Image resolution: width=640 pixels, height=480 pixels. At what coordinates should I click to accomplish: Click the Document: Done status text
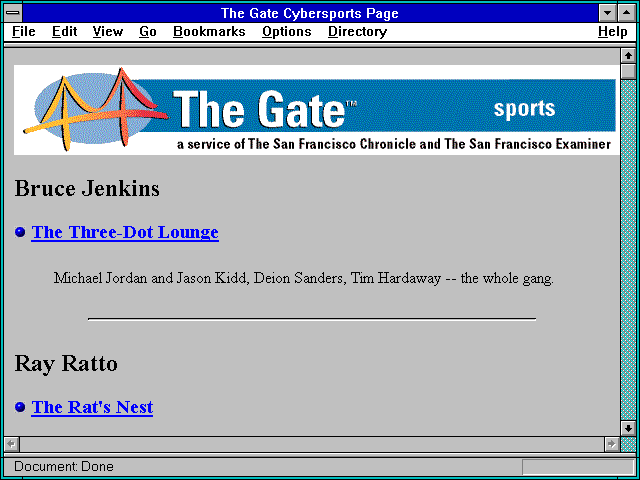(x=64, y=466)
